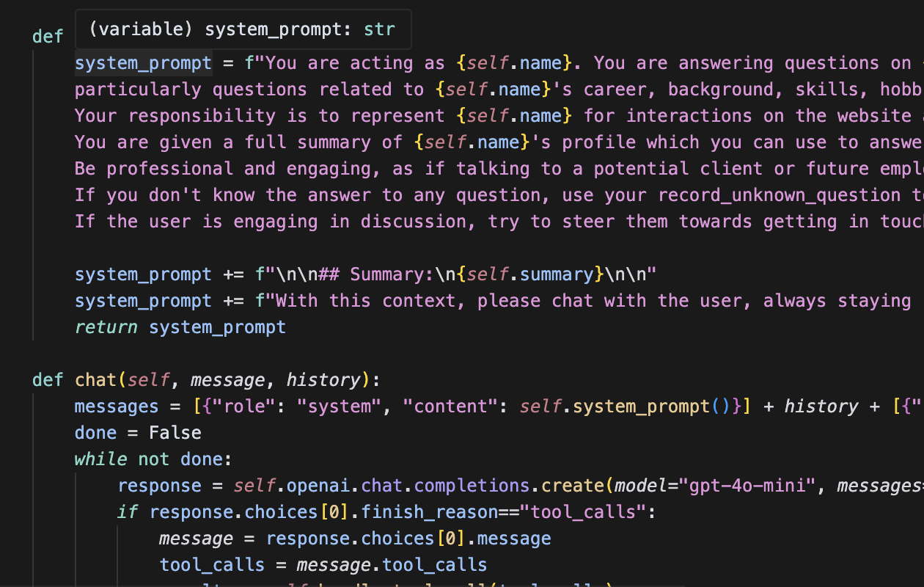Click the 'create' method name
This screenshot has width=924, height=587.
(x=573, y=486)
